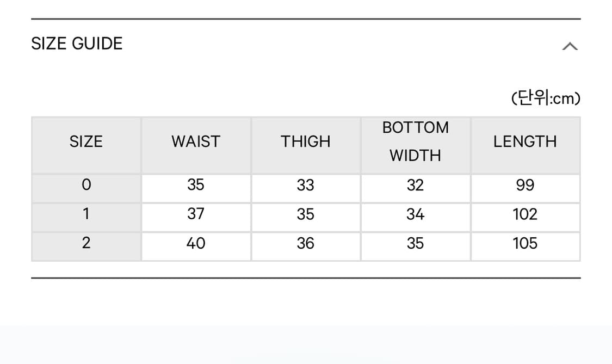Click the SIZE GUIDE heading
612x364 pixels.
77,44
